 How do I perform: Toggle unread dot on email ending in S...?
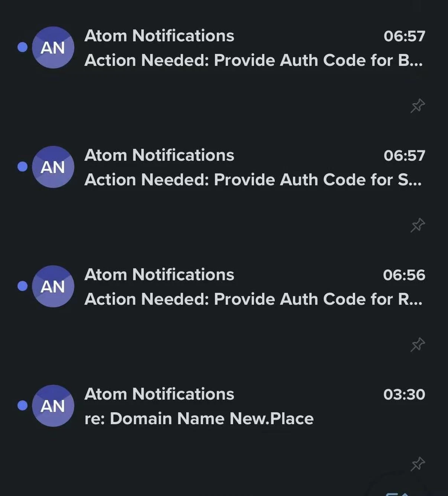click(x=23, y=167)
